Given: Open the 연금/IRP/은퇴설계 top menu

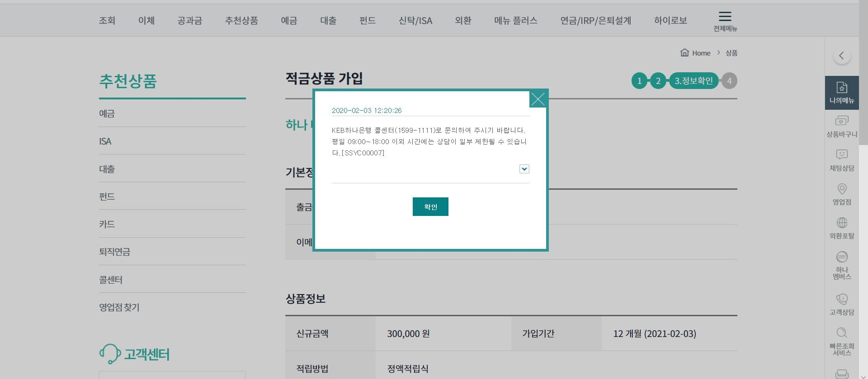Looking at the screenshot, I should (x=596, y=20).
